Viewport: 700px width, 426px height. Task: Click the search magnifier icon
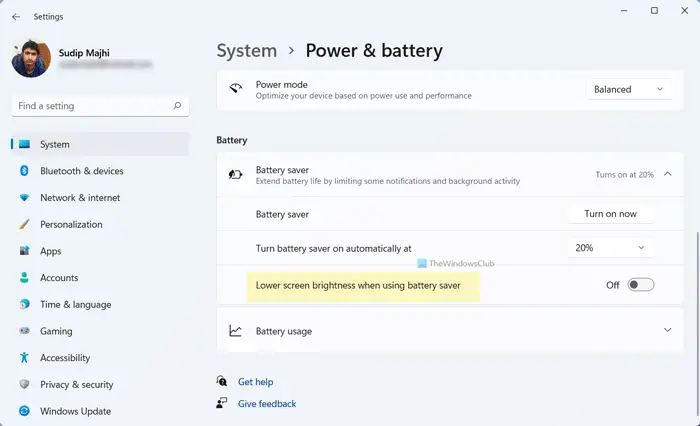click(x=177, y=106)
